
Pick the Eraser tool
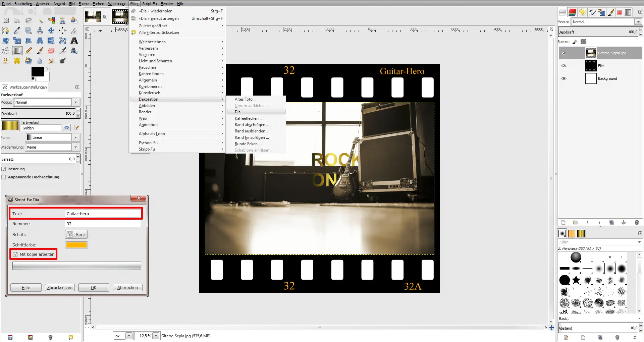pos(51,50)
